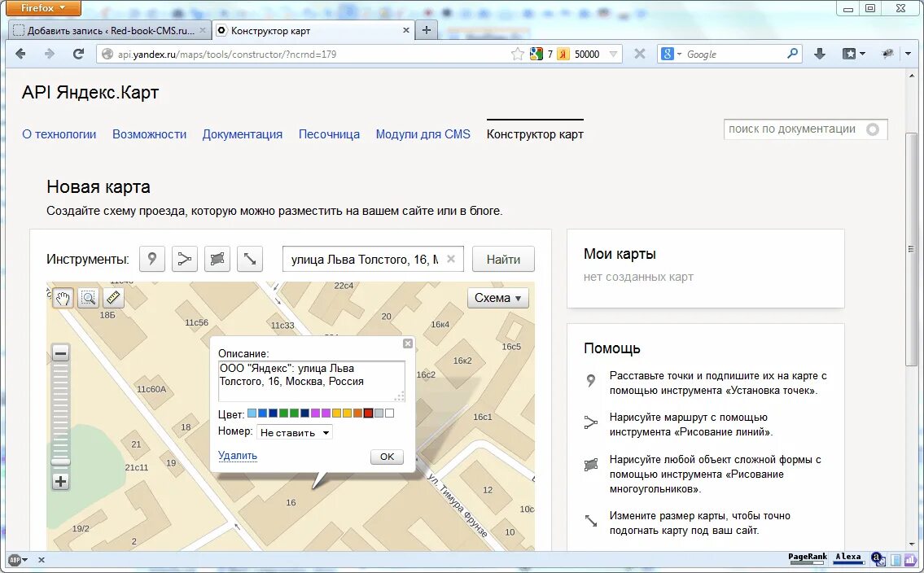Open the Модули для CMS menu item
The width and height of the screenshot is (924, 573).
423,134
